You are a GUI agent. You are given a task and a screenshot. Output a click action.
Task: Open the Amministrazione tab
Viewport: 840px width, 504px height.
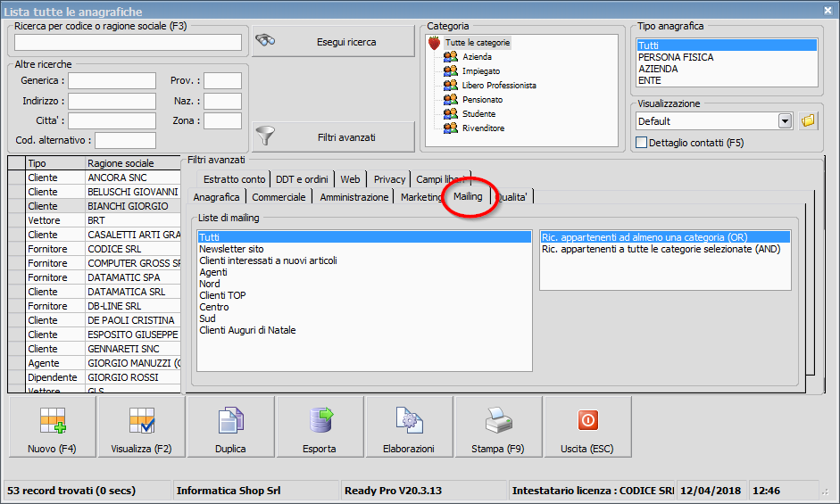coord(354,197)
